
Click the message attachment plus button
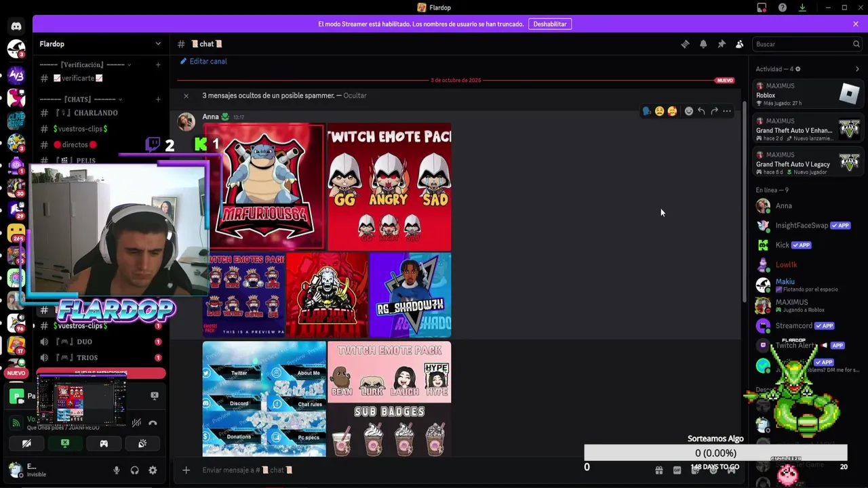point(186,470)
